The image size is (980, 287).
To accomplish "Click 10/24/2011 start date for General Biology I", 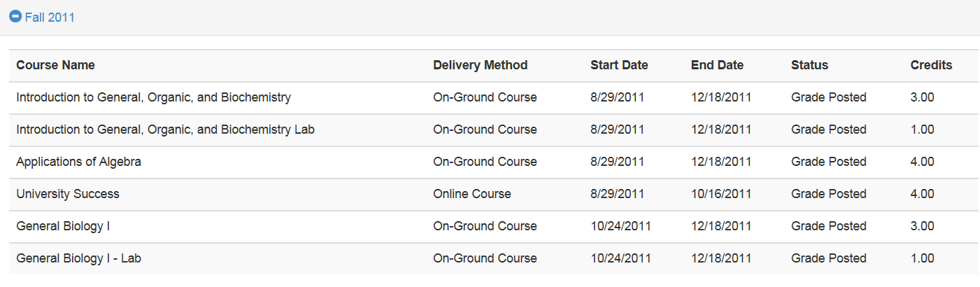I will pyautogui.click(x=620, y=226).
